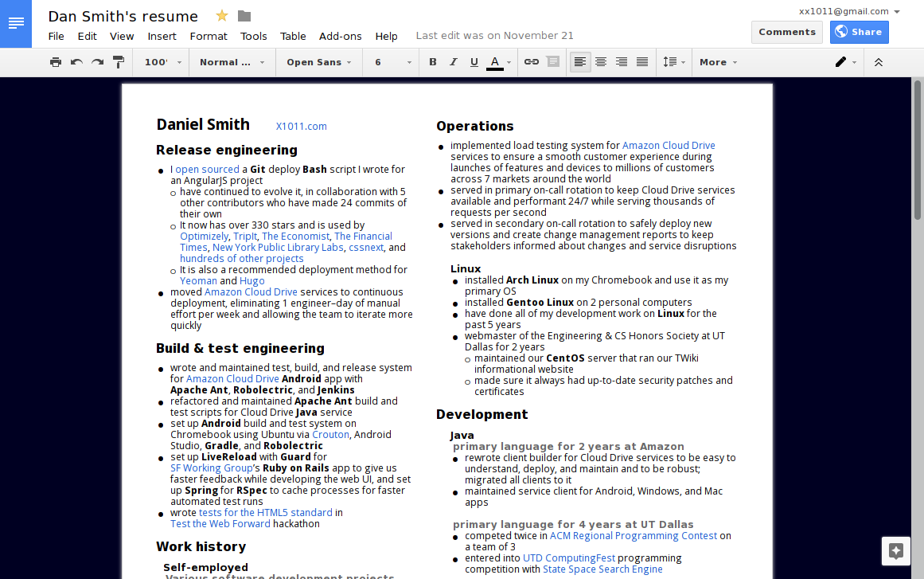Undo the last action
Viewport: 924px width, 579px height.
(x=76, y=62)
